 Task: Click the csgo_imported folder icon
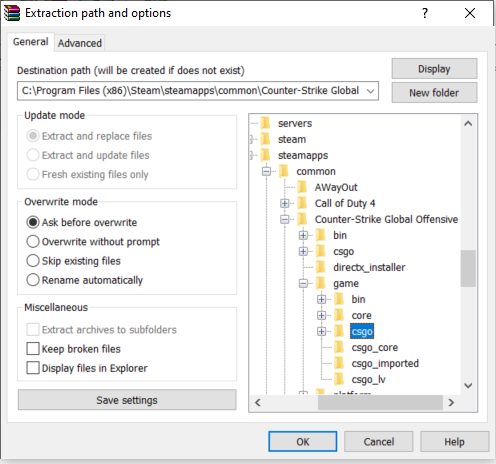coord(339,363)
